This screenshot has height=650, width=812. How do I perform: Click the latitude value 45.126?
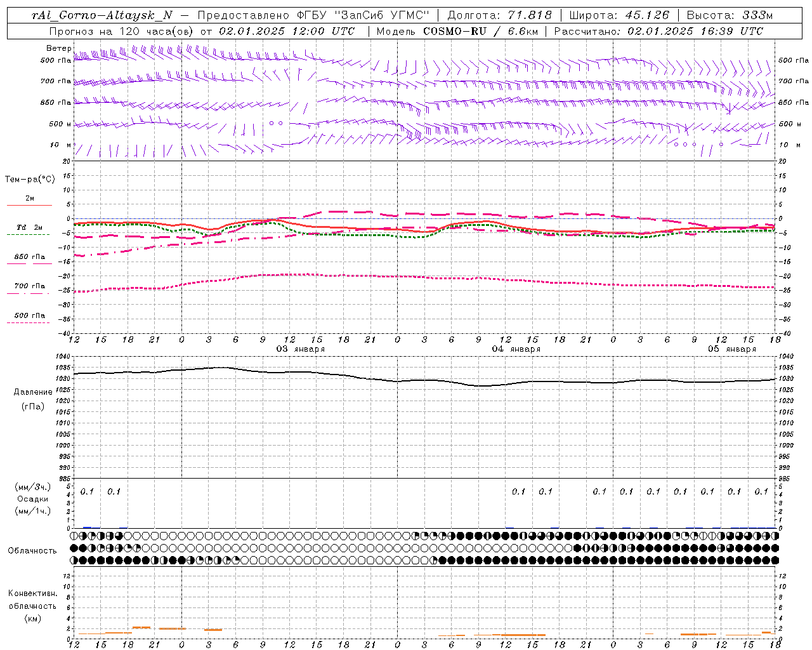click(x=648, y=15)
